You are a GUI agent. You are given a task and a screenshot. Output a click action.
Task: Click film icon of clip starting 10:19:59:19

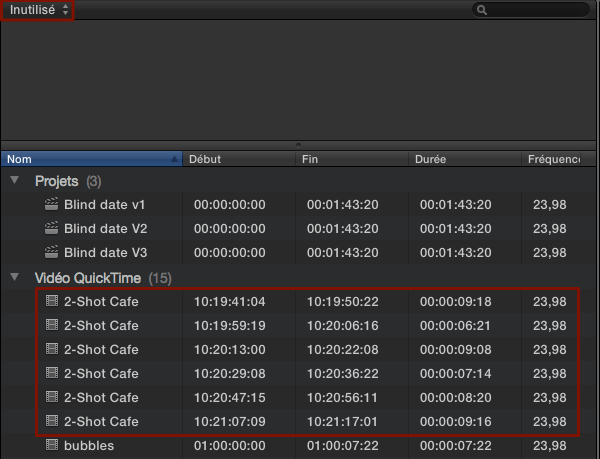53,326
